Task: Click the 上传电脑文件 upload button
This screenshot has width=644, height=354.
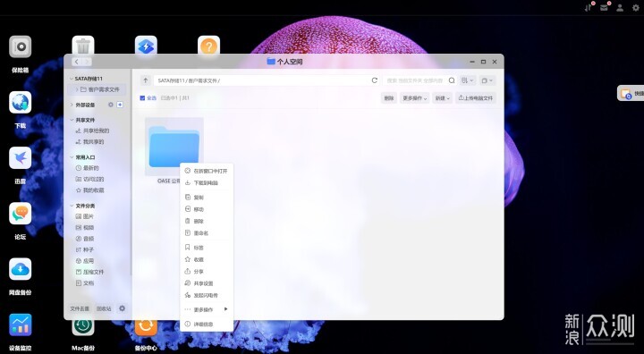Action: click(x=476, y=98)
